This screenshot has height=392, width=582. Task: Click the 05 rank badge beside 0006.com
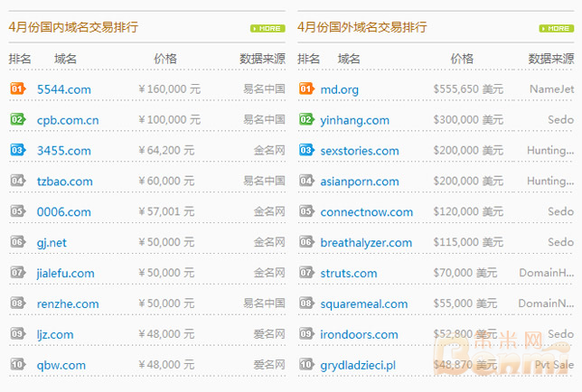[18, 211]
